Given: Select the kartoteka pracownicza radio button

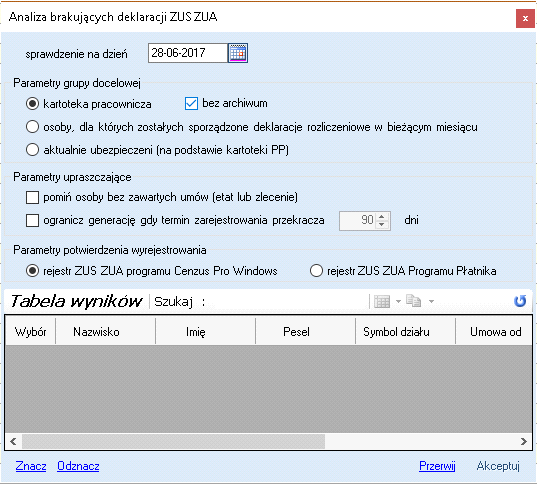Looking at the screenshot, I should point(33,103).
